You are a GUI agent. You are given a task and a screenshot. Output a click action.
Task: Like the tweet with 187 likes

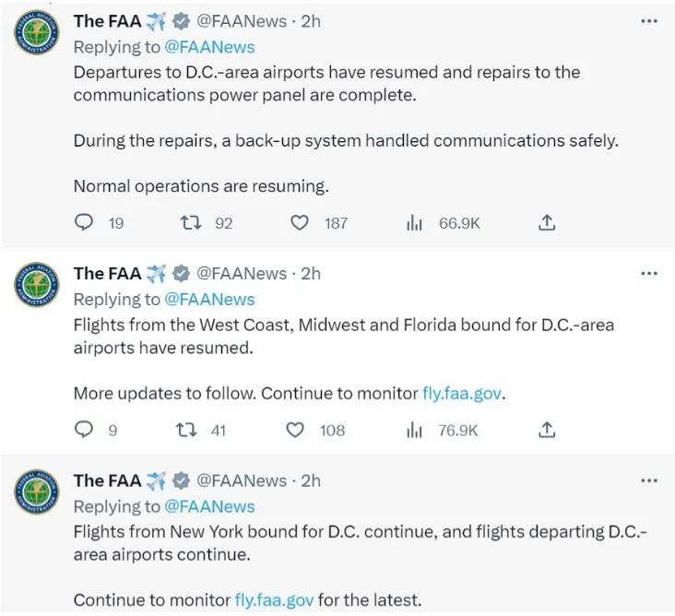click(300, 222)
